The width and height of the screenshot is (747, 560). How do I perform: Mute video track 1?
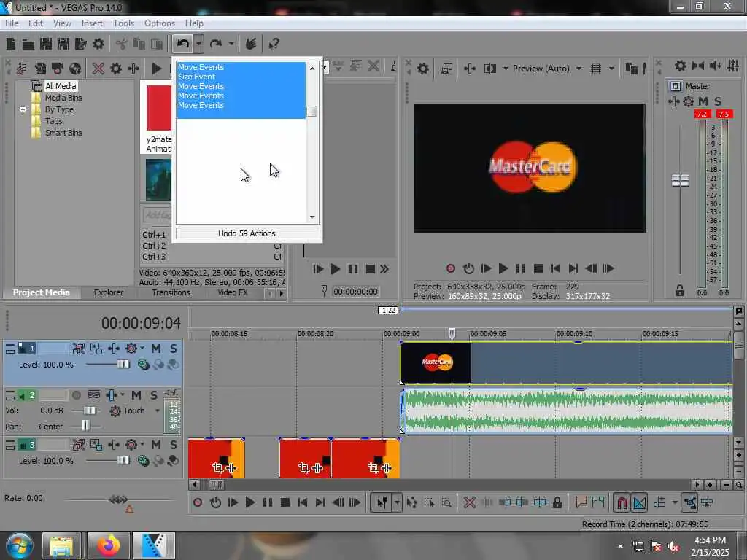pos(156,349)
